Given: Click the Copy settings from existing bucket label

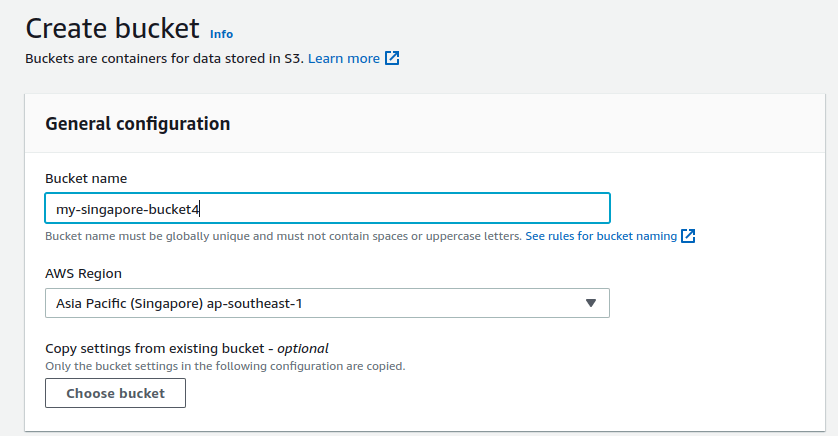Looking at the screenshot, I should point(157,349).
